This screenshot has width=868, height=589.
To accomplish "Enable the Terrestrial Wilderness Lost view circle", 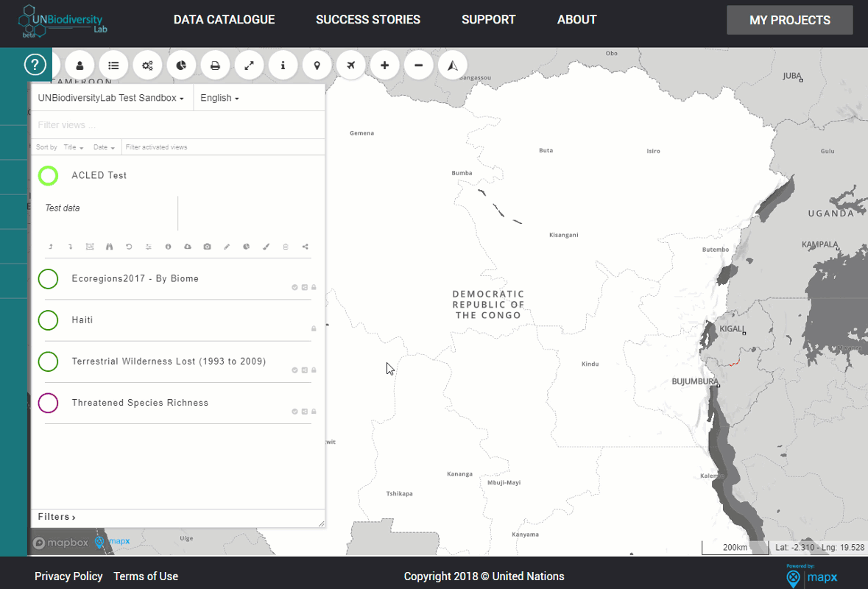I will (48, 361).
